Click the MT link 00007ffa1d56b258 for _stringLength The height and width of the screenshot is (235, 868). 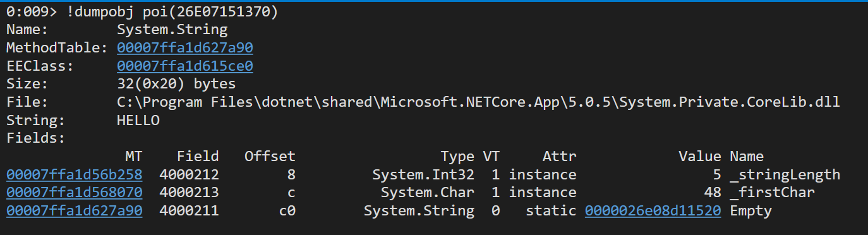pos(74,174)
